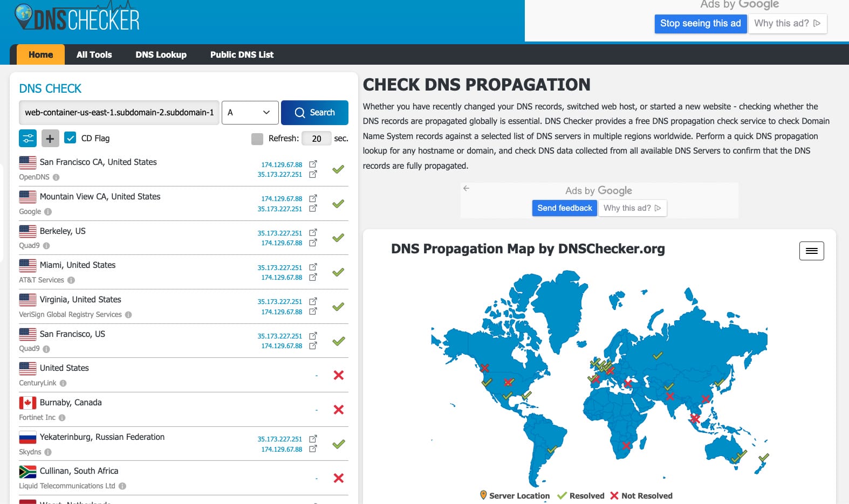The height and width of the screenshot is (504, 849).
Task: Click the Server Location legend entry
Action: 515,496
